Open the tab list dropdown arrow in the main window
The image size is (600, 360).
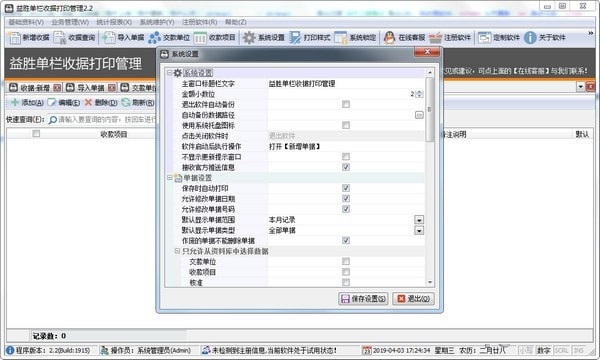tap(580, 87)
